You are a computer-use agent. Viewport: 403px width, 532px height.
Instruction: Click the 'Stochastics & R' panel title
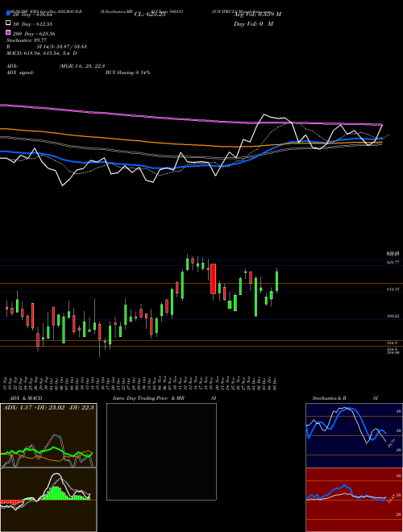330,398
